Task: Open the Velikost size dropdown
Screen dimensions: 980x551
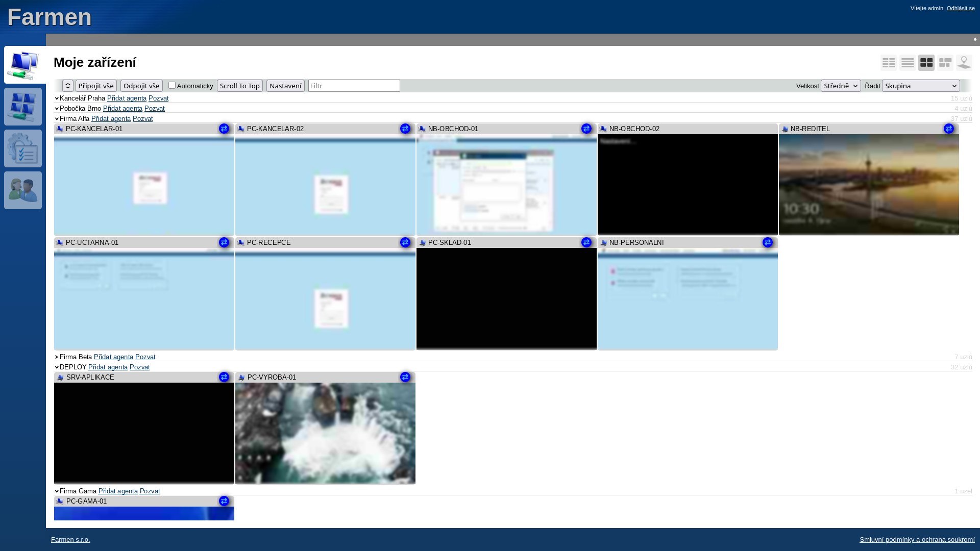Action: pyautogui.click(x=841, y=86)
